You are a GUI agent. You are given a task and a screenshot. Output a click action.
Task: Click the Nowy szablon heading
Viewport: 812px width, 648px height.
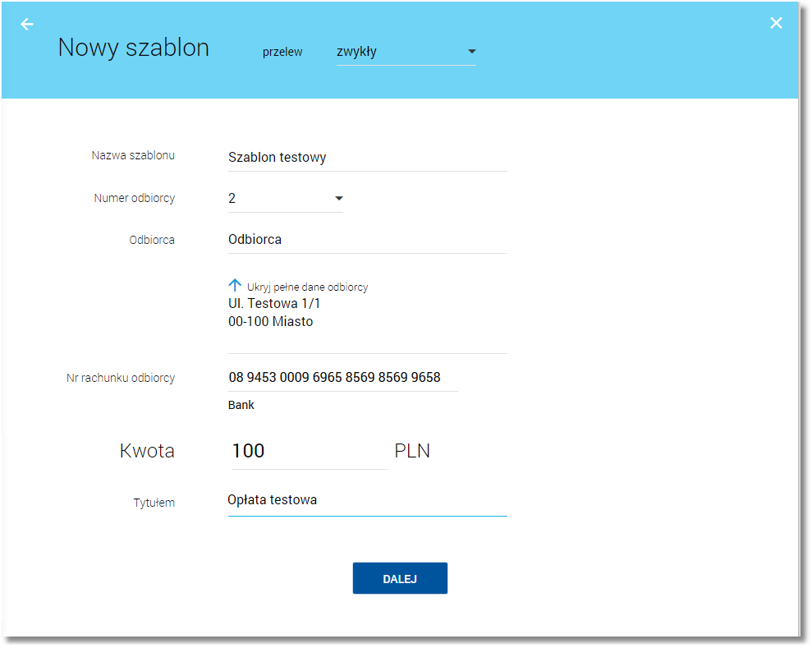point(134,48)
